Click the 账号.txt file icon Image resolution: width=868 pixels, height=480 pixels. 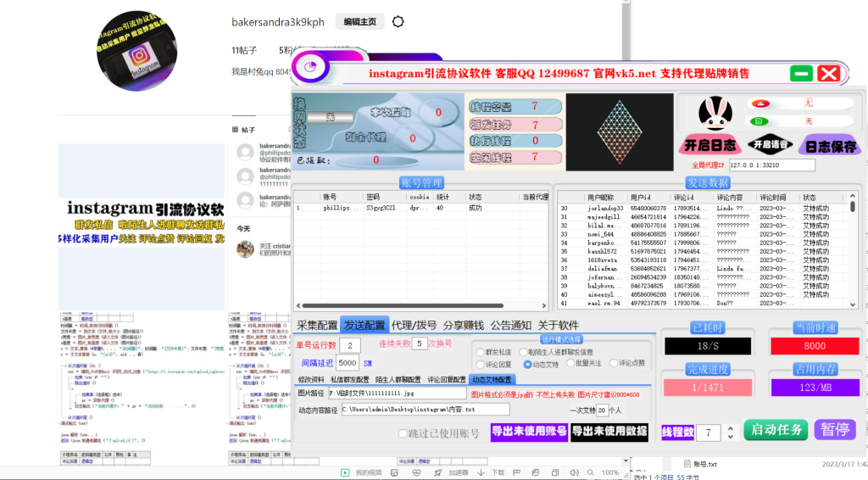(687, 464)
